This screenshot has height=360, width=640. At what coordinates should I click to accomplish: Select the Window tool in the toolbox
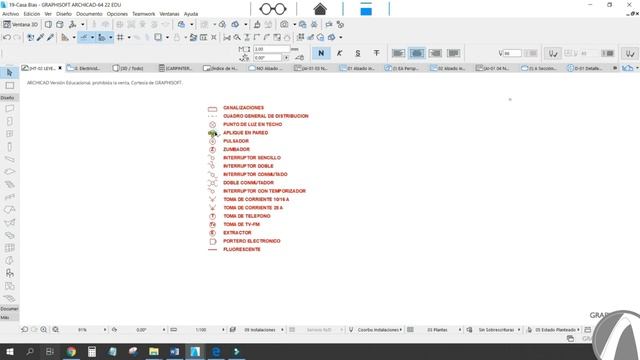click(x=9, y=134)
